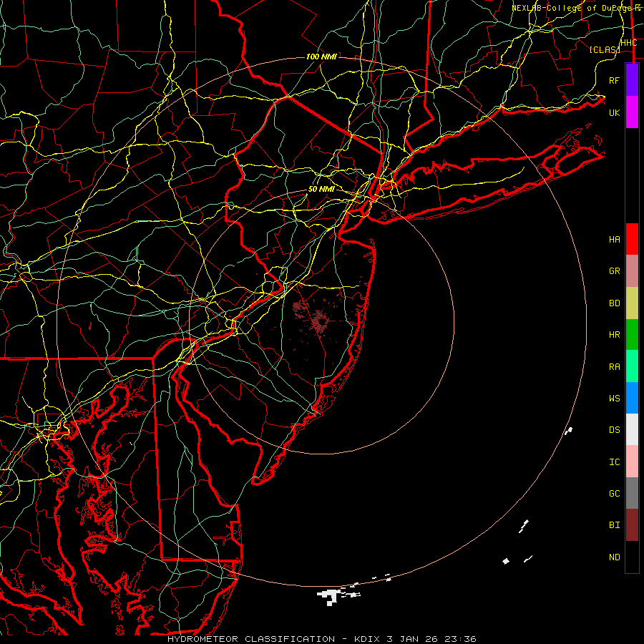Select the GR graupel legend swatch
The width and height of the screenshot is (644, 644).
click(632, 271)
